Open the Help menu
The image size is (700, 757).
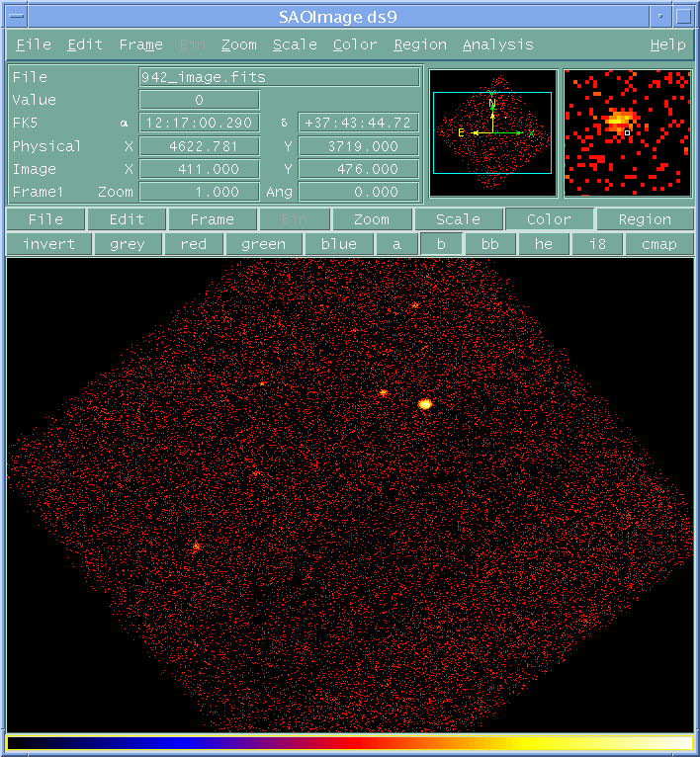point(667,44)
